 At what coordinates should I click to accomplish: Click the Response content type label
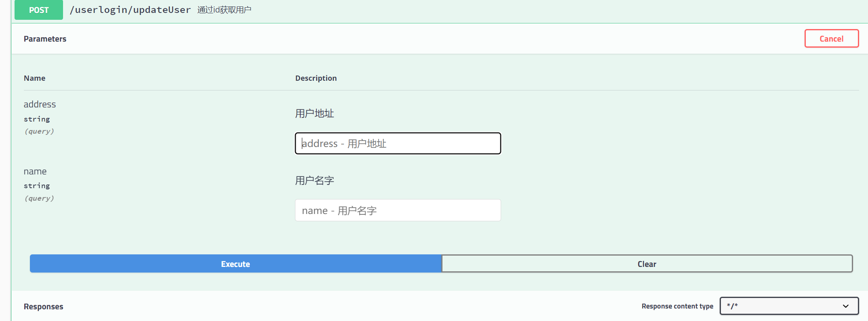point(677,306)
